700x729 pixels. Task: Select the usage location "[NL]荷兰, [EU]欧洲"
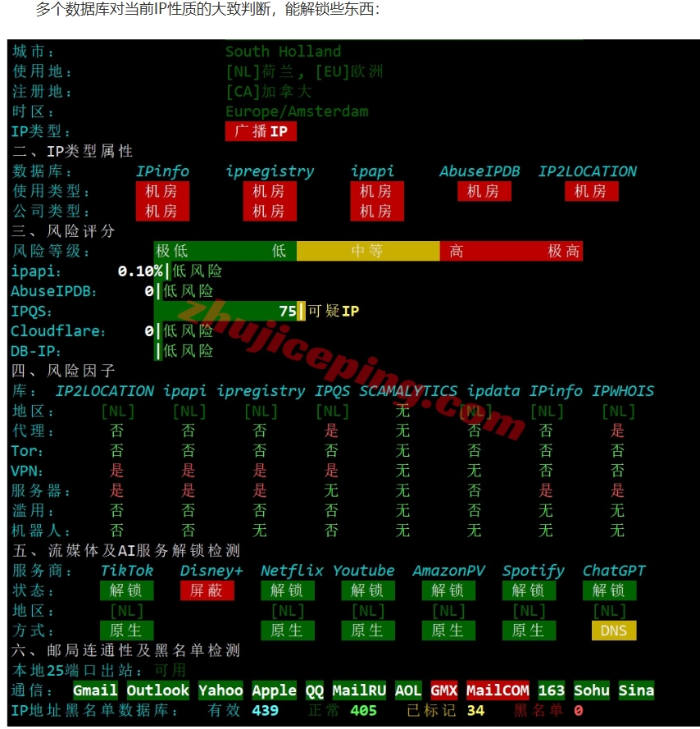tap(304, 71)
